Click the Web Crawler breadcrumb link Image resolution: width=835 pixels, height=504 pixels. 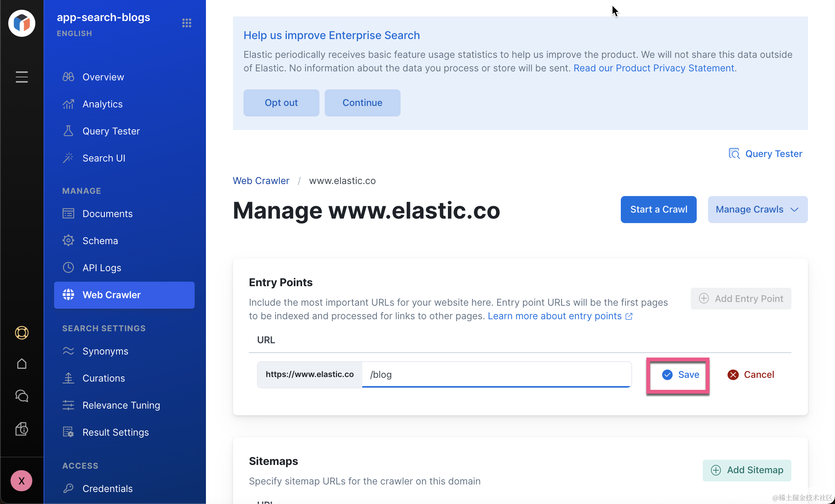(x=261, y=181)
